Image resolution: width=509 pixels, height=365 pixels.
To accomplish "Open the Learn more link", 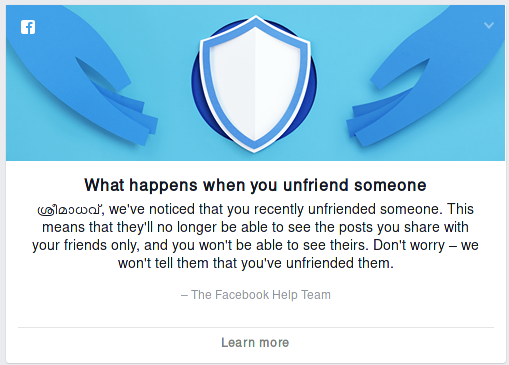I will (x=255, y=342).
